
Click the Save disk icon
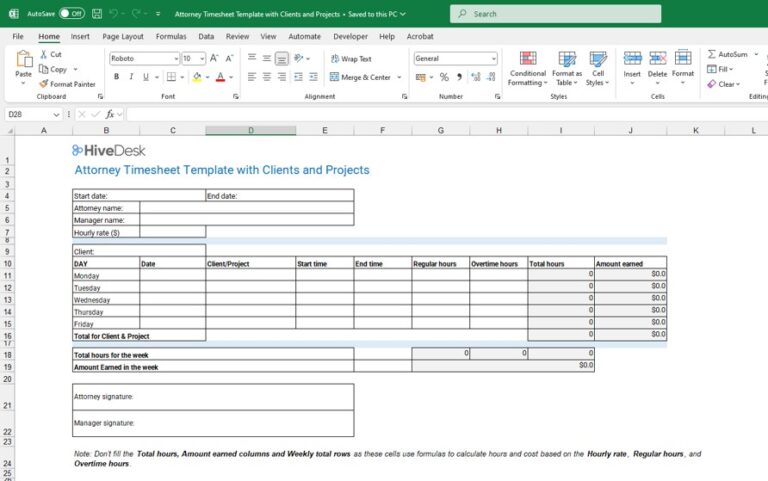pos(97,14)
